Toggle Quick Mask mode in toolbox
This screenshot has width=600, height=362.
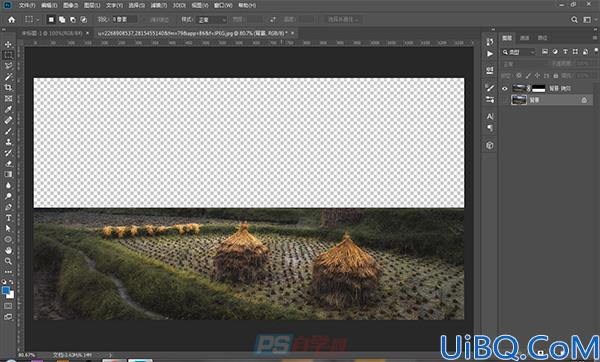pyautogui.click(x=8, y=306)
